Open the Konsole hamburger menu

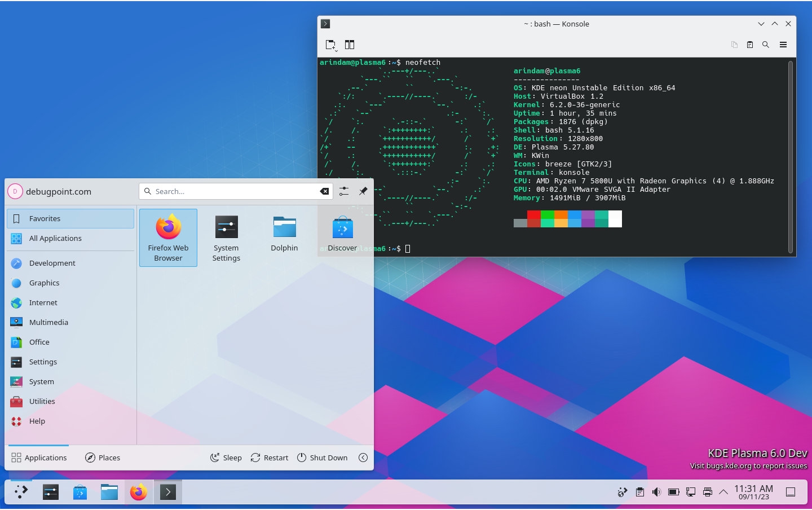pyautogui.click(x=783, y=45)
